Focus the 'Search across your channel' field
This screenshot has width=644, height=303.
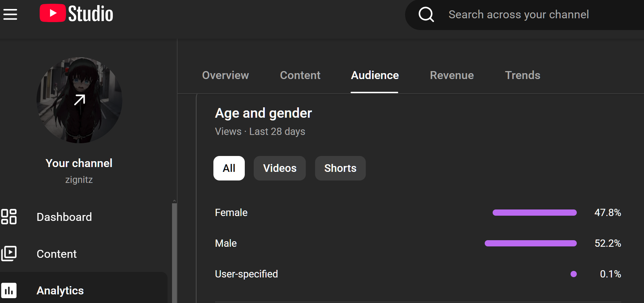[x=519, y=14]
